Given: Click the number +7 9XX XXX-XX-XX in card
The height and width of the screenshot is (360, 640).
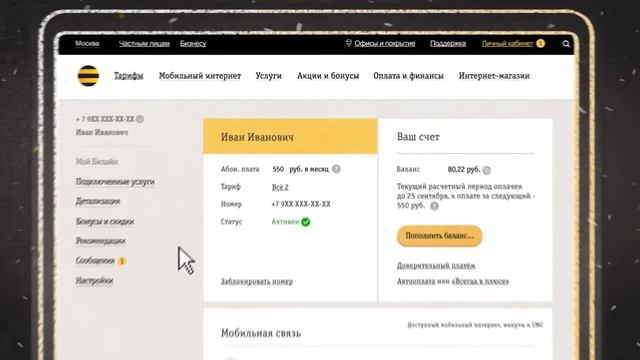Looking at the screenshot, I should 301,204.
